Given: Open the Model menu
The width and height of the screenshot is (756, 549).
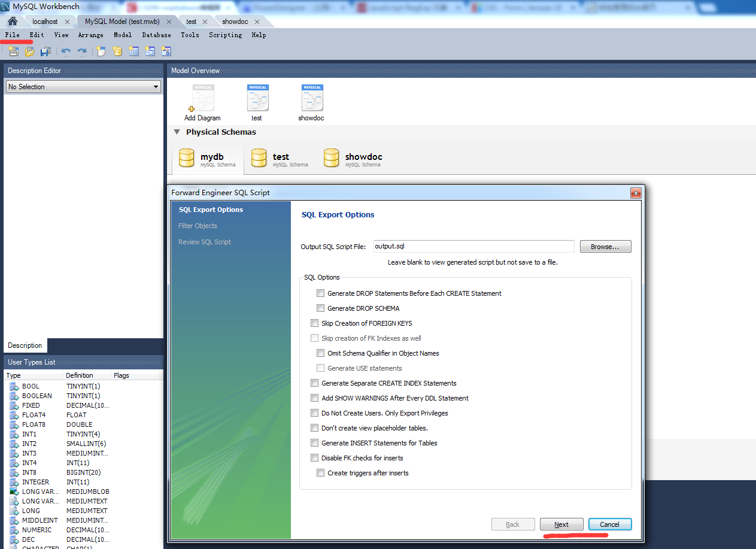Looking at the screenshot, I should click(x=123, y=35).
